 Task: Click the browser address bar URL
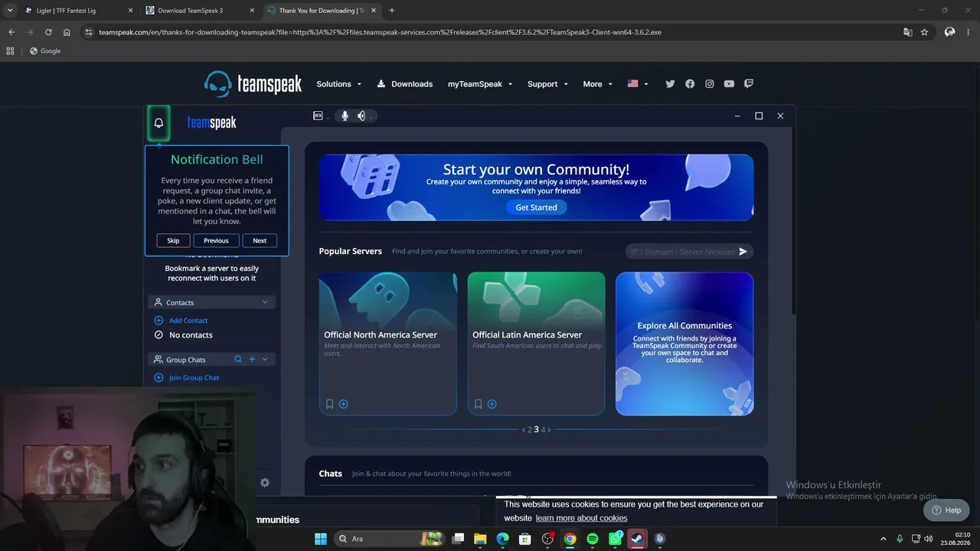pos(380,32)
